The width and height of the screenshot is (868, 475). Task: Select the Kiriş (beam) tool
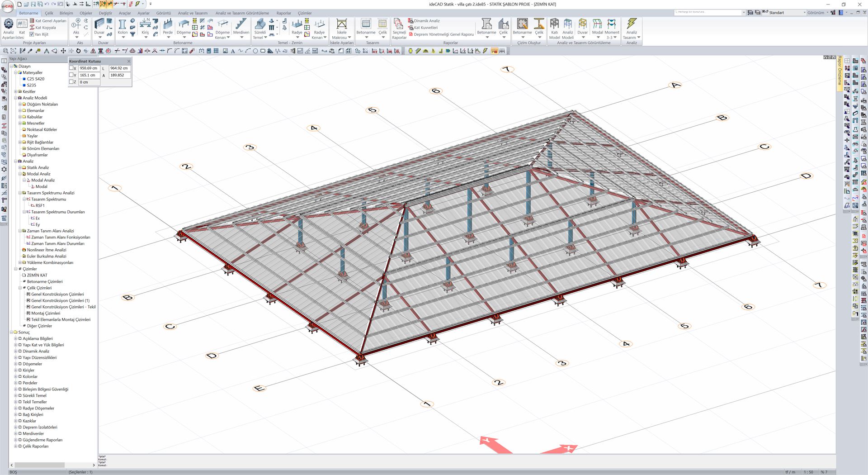point(146,25)
